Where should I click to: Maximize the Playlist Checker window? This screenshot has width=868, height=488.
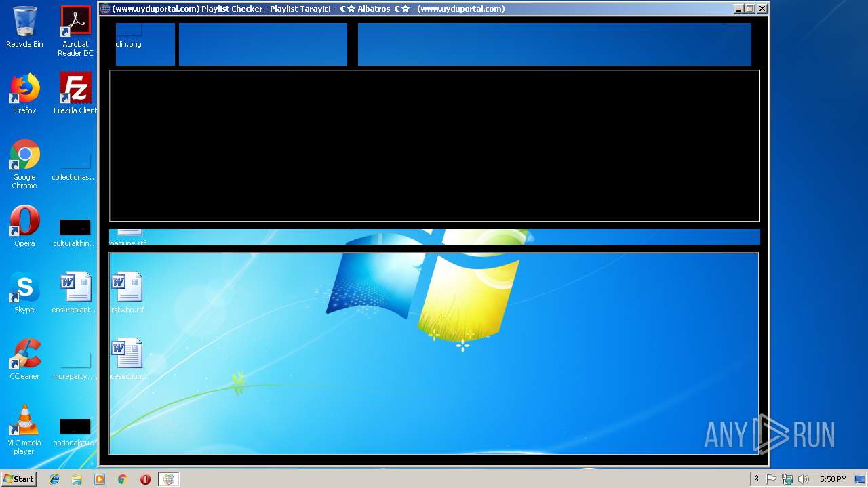(x=750, y=9)
